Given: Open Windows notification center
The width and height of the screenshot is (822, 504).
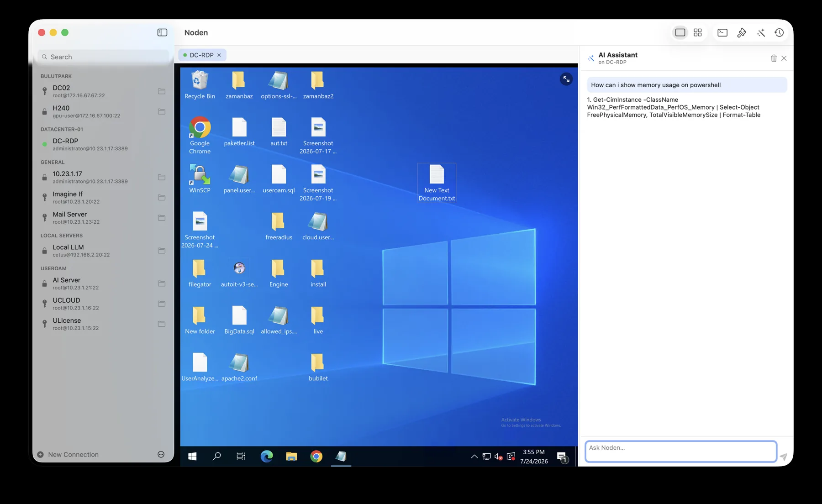Looking at the screenshot, I should pyautogui.click(x=562, y=456).
